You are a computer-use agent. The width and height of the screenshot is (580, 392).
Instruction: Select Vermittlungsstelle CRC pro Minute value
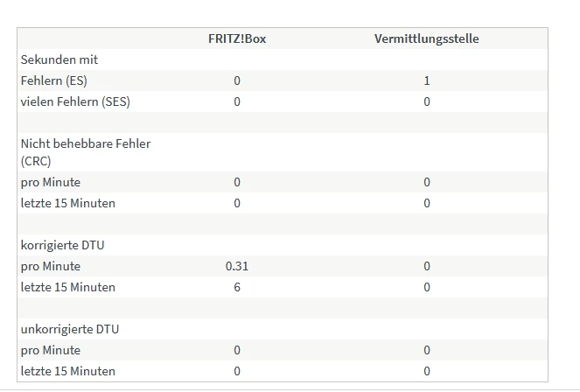[426, 182]
